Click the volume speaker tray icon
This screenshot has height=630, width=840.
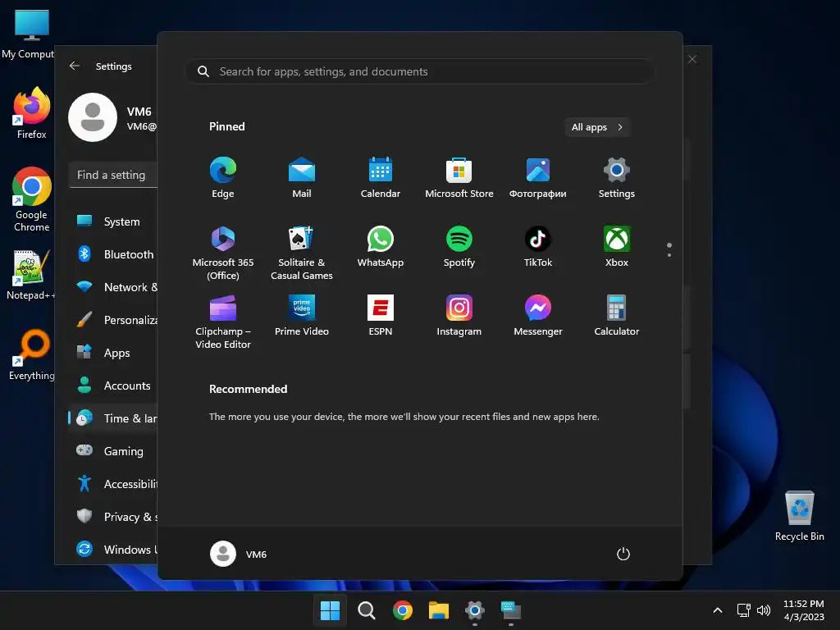pyautogui.click(x=764, y=610)
